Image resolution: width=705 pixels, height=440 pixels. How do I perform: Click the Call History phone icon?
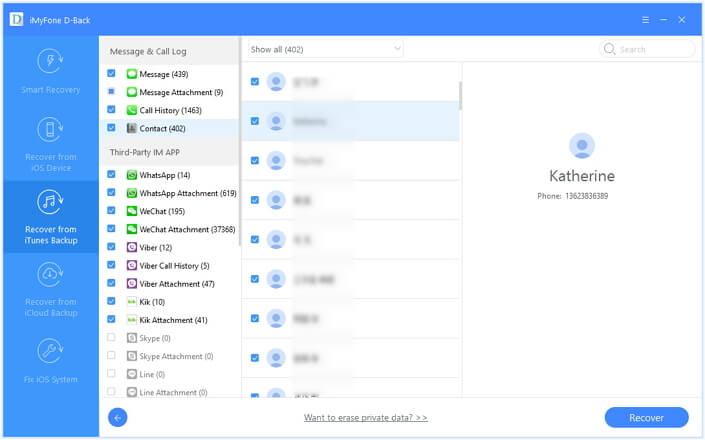click(131, 110)
